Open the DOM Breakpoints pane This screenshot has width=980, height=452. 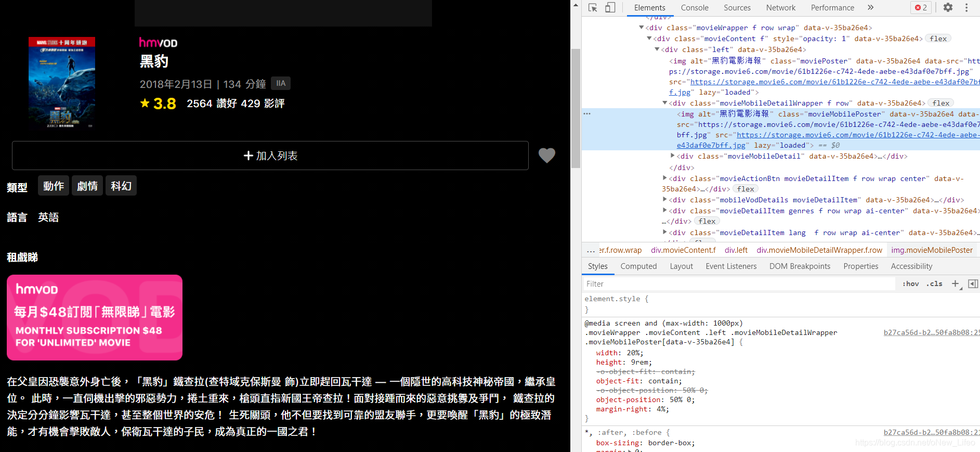pos(800,266)
